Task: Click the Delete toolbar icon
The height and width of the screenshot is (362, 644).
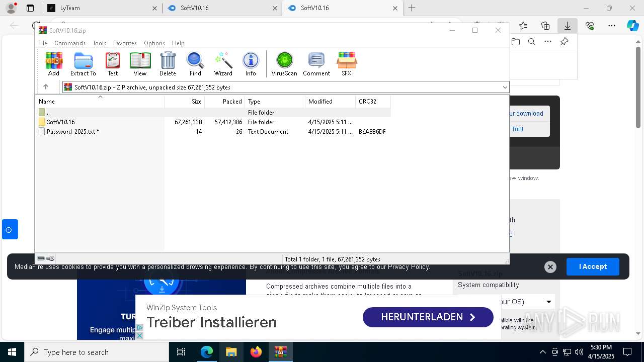Action: pos(168,64)
